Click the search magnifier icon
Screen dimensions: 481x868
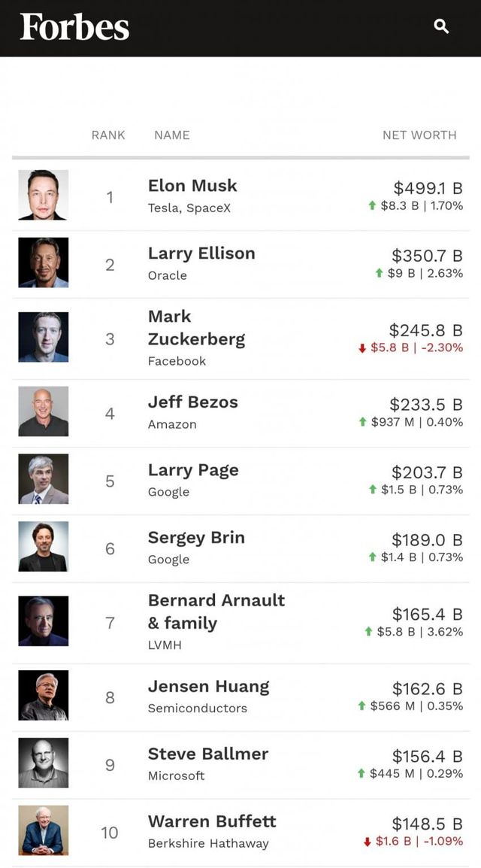click(442, 27)
